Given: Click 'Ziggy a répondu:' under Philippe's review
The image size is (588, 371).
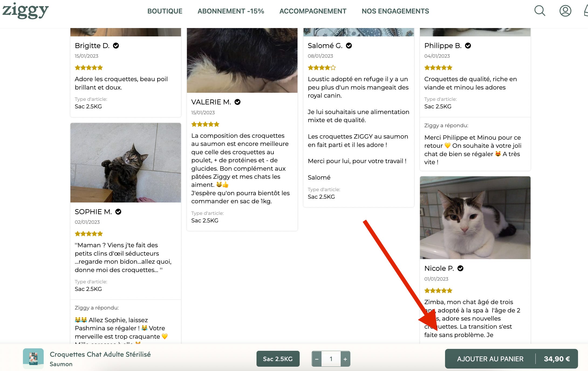Looking at the screenshot, I should click(446, 125).
